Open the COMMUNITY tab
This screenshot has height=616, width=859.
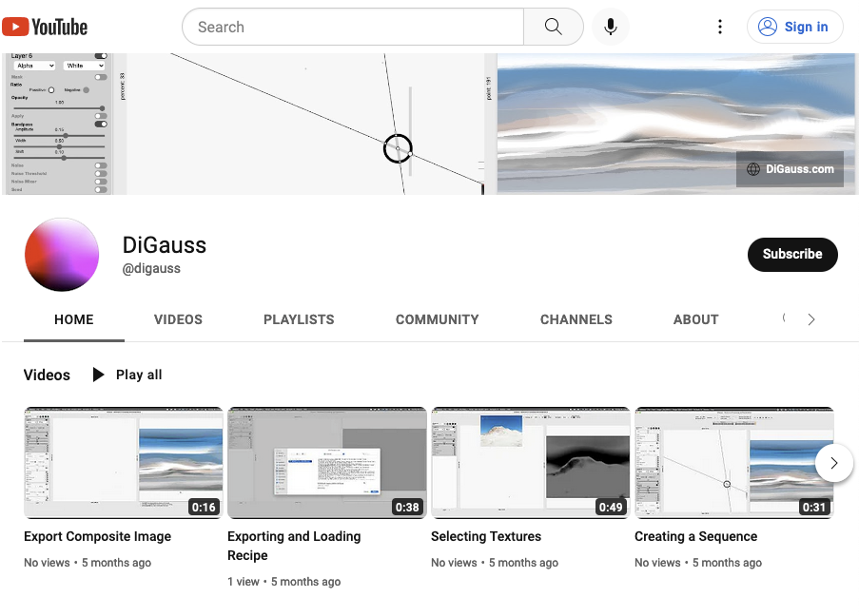pos(438,319)
